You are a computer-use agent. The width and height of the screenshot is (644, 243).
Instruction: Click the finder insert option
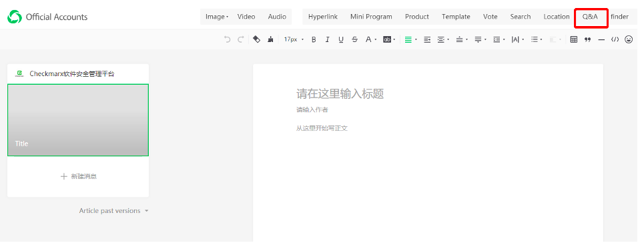click(619, 17)
